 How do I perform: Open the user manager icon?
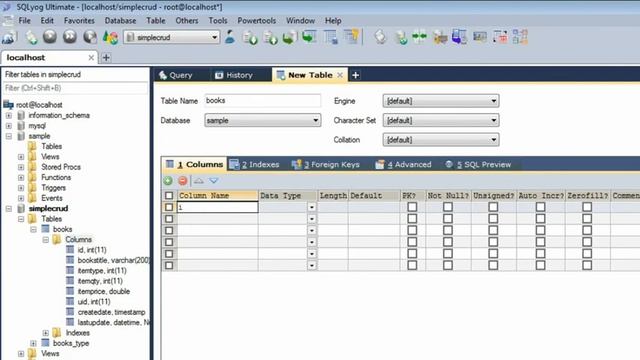(x=230, y=37)
